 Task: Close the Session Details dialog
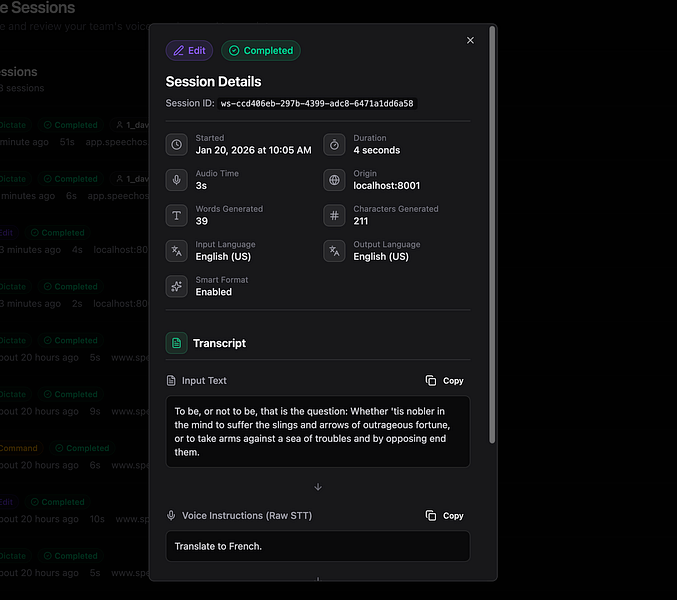470,41
